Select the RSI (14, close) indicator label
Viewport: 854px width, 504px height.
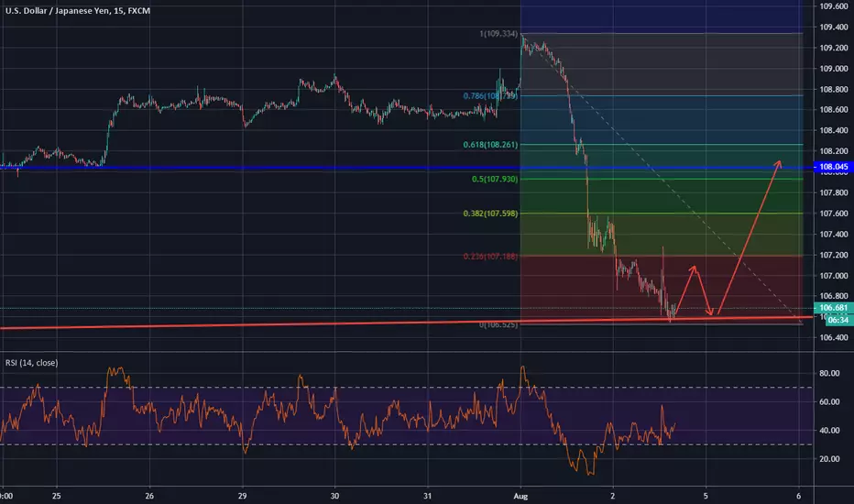(31, 362)
